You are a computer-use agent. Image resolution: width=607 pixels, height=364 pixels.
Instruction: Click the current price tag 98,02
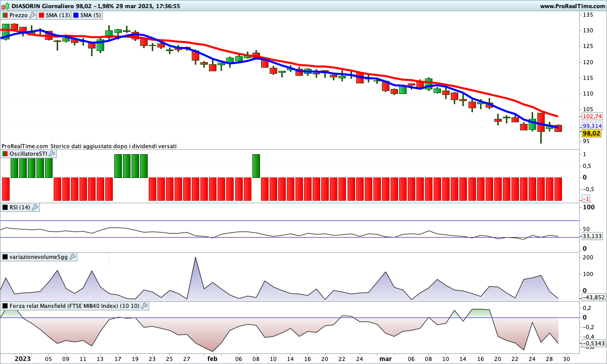click(x=591, y=133)
